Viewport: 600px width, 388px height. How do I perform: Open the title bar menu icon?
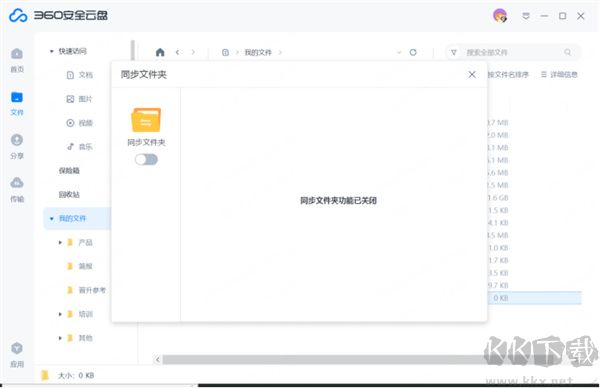[x=526, y=16]
